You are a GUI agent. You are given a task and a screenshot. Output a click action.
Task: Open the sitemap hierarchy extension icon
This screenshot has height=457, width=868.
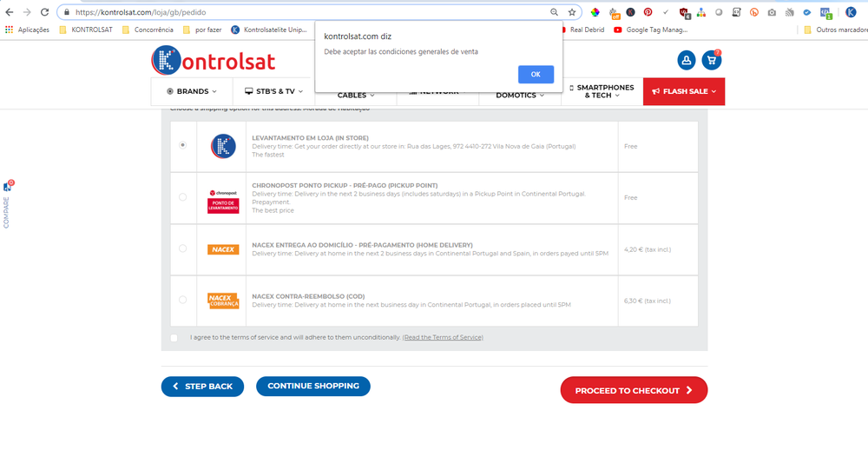click(x=701, y=12)
